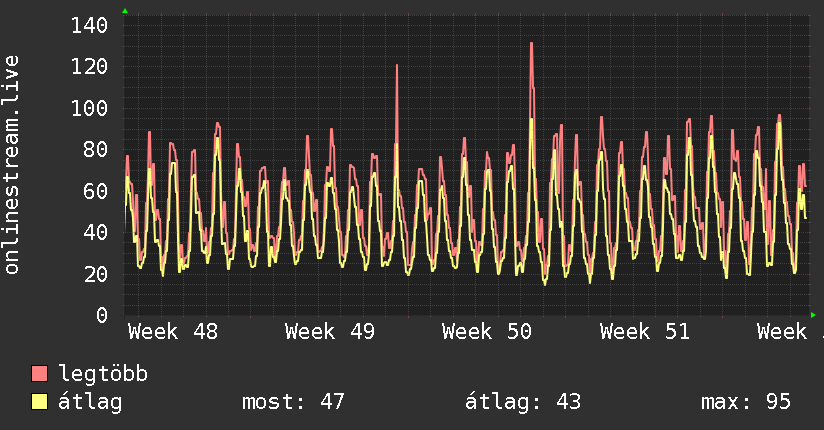Viewport: 824px width, 430px height.
Task: Click the Week 48 axis label
Action: pos(173,332)
